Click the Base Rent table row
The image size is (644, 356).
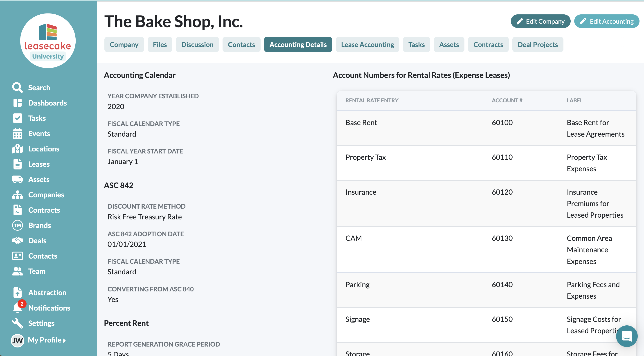click(x=486, y=128)
